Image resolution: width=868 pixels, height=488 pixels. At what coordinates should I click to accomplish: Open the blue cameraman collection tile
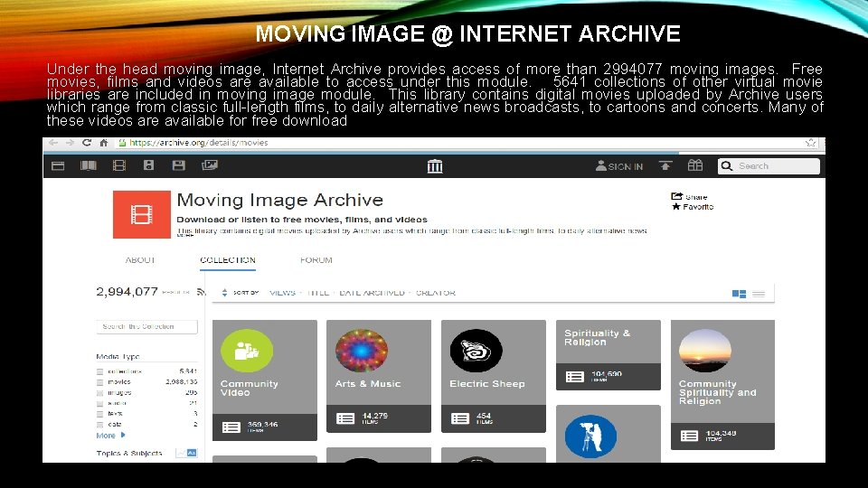coord(609,434)
